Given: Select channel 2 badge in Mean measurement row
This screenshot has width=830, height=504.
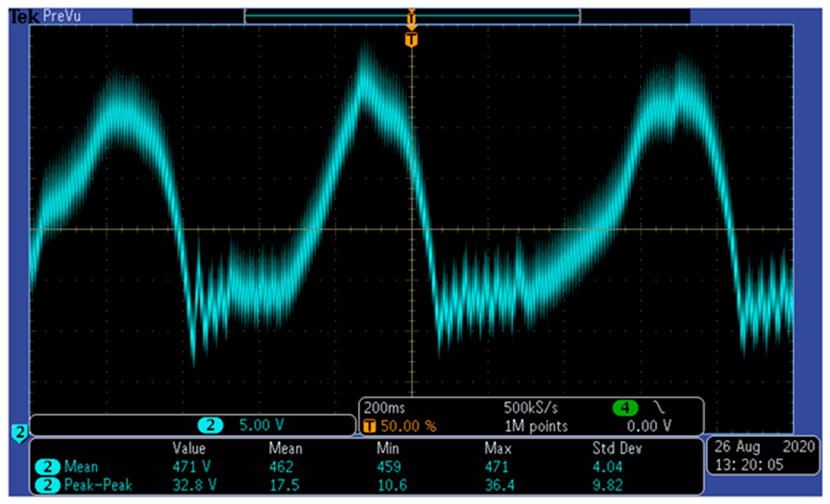Looking at the screenshot, I should (48, 467).
